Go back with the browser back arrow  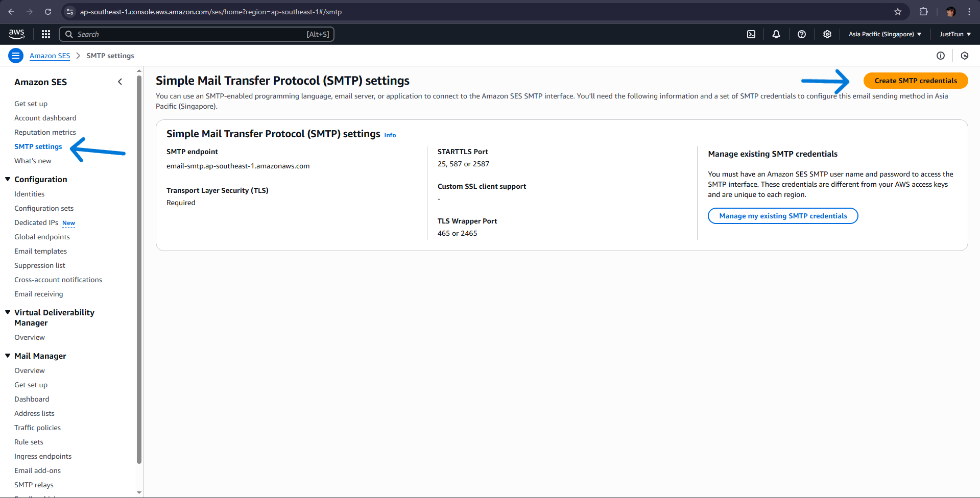11,12
